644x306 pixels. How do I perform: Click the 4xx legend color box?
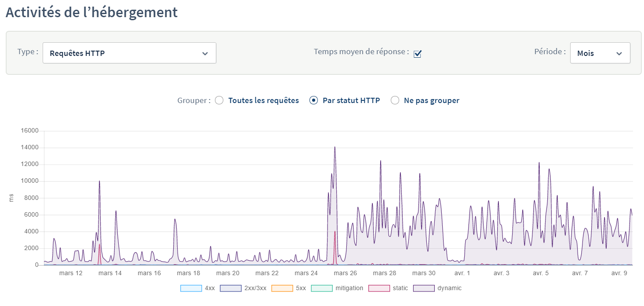click(191, 288)
